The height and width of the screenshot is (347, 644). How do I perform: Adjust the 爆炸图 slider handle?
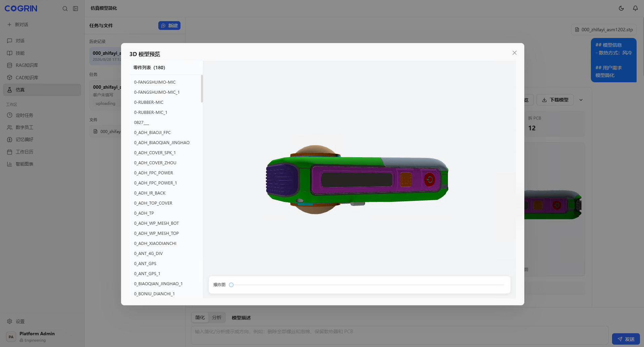tap(231, 285)
